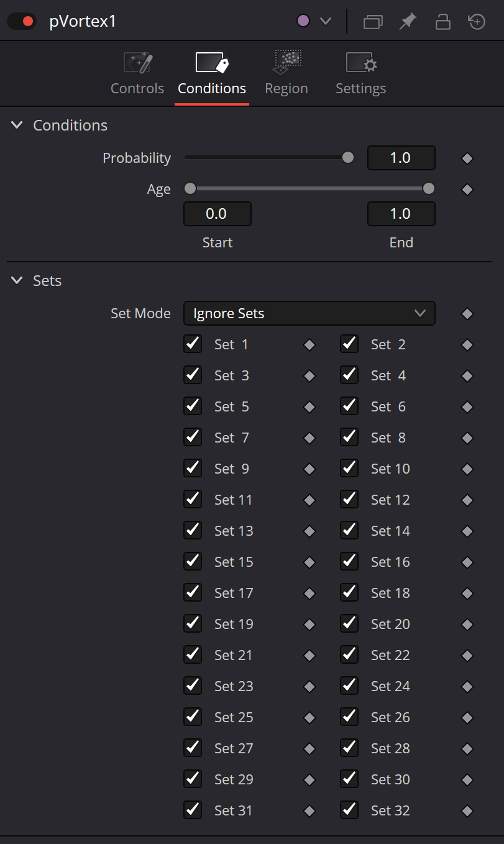The image size is (504, 844).
Task: Open the node color picker dot
Action: pyautogui.click(x=303, y=21)
